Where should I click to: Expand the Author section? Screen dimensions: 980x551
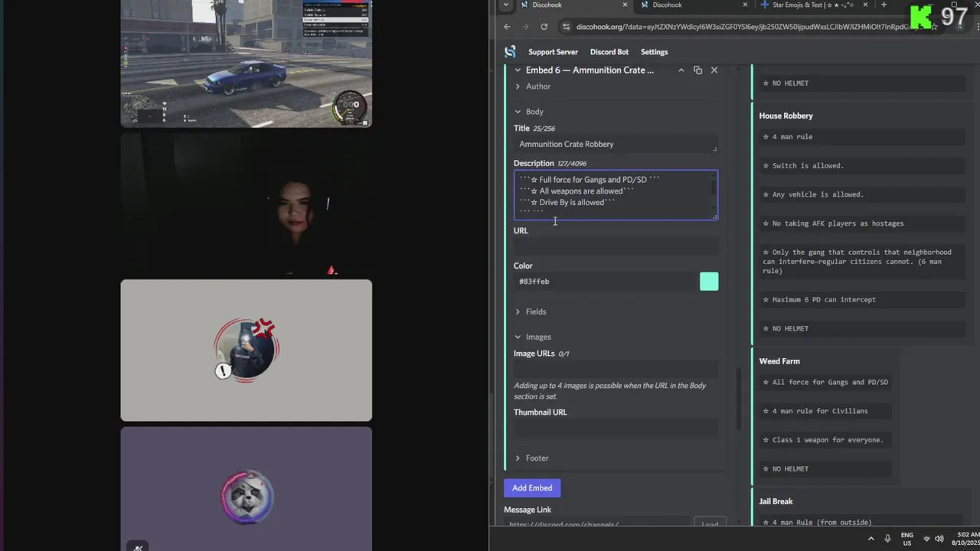coord(533,86)
